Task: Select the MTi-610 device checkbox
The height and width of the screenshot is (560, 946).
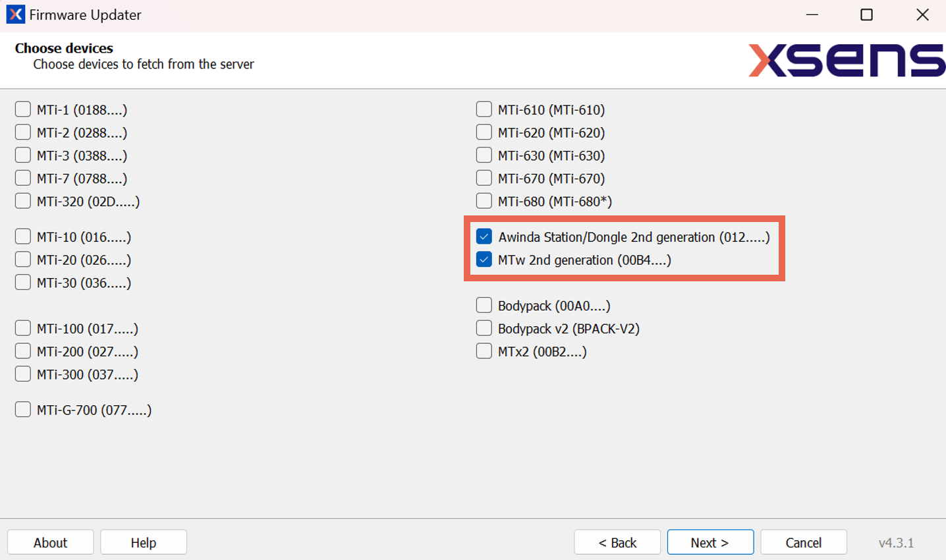Action: click(484, 109)
